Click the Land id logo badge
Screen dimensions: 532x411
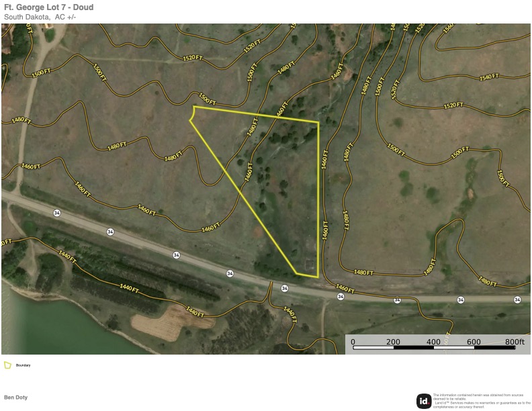424,401
